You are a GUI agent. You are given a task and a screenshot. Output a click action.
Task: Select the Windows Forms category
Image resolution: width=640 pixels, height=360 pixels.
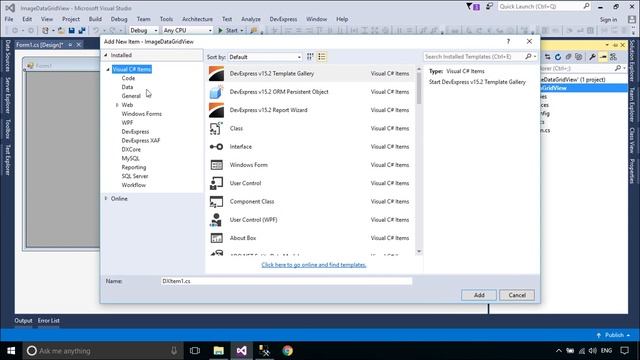click(142, 114)
